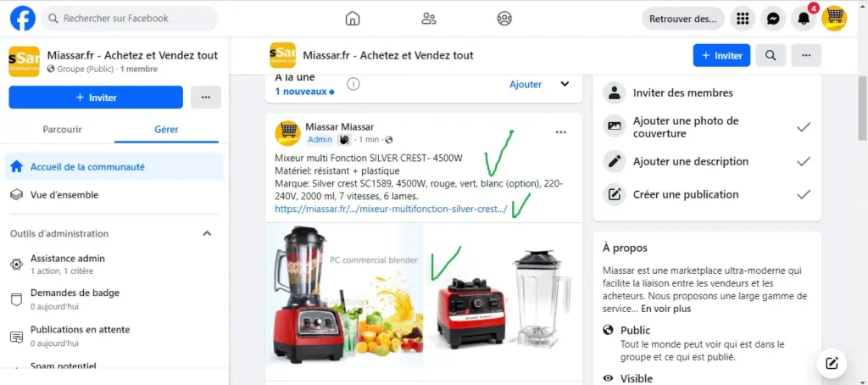The width and height of the screenshot is (868, 385).
Task: Open the info icon beside À la une
Action: pos(353,84)
